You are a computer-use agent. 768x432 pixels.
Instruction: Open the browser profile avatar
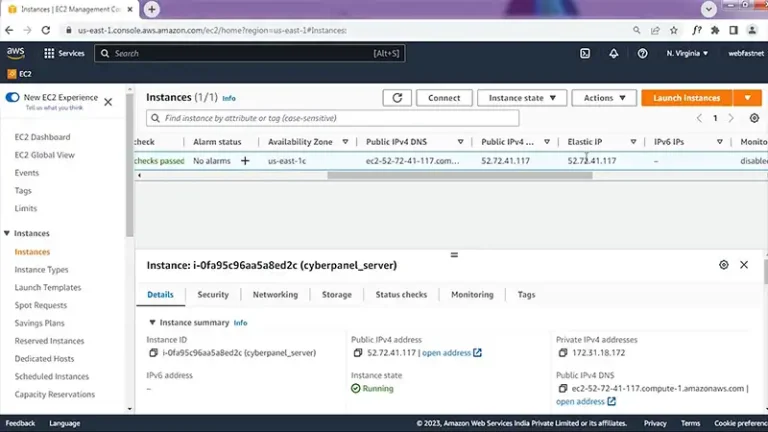coord(752,30)
